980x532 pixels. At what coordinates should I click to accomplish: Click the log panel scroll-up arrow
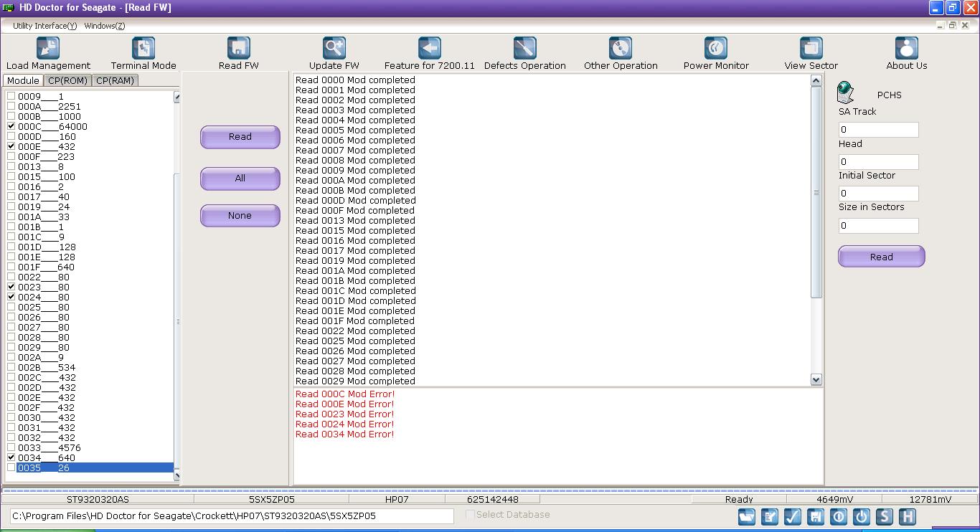point(816,80)
